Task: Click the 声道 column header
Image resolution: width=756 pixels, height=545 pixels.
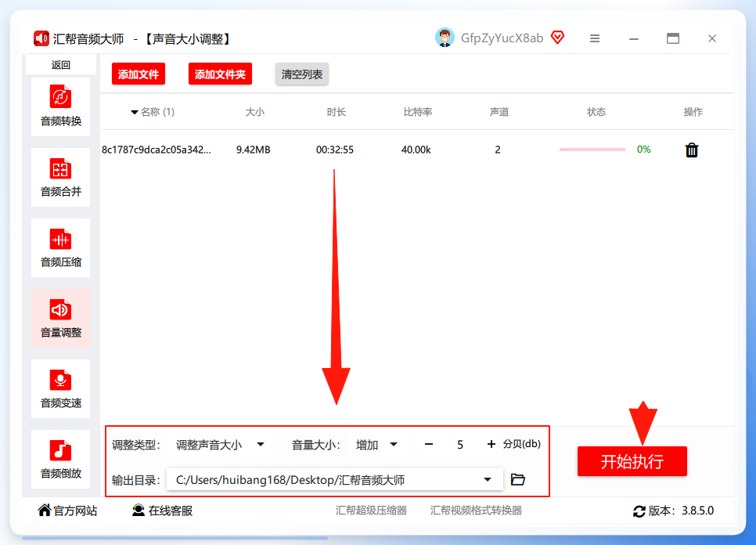Action: pyautogui.click(x=499, y=112)
